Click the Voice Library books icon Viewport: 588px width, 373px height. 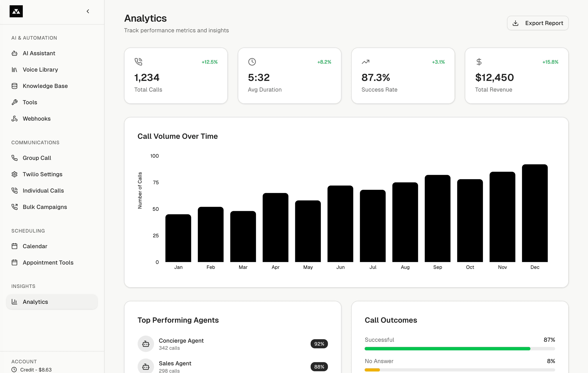[14, 70]
